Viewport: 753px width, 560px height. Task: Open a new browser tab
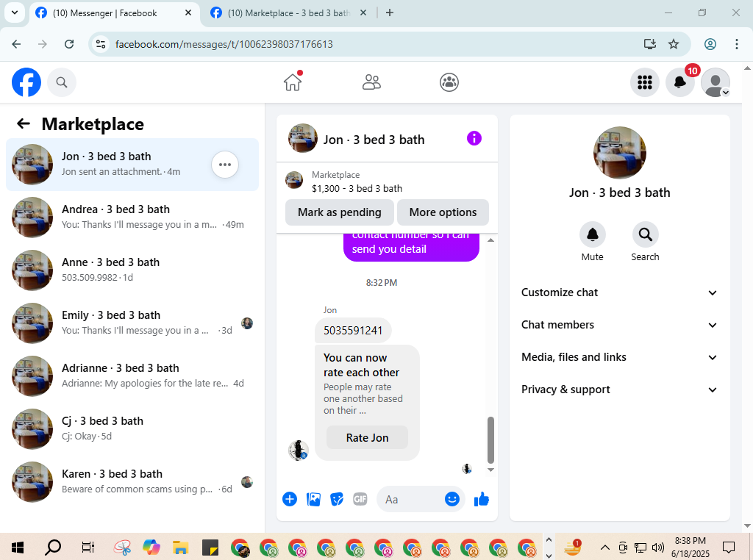(390, 13)
